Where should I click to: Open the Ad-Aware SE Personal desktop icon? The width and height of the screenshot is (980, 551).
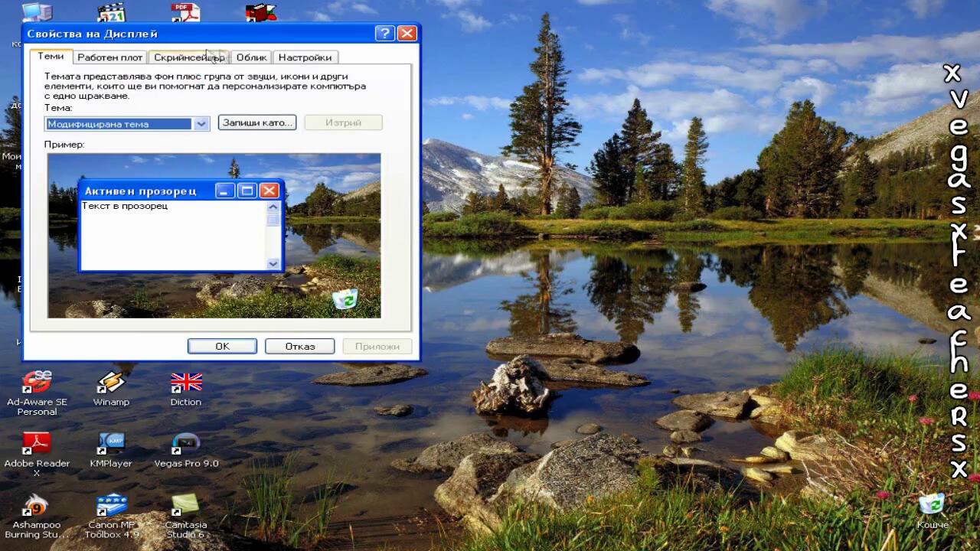pyautogui.click(x=36, y=383)
